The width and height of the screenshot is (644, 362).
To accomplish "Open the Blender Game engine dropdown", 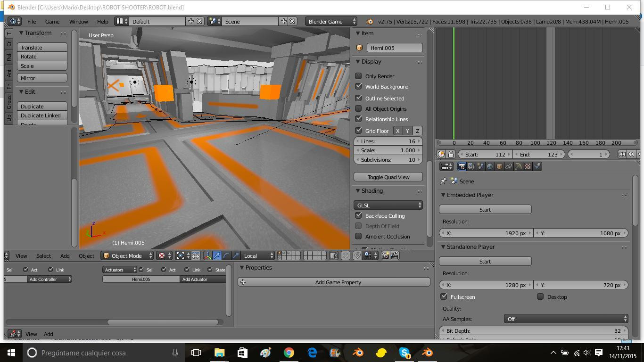I will (x=331, y=21).
